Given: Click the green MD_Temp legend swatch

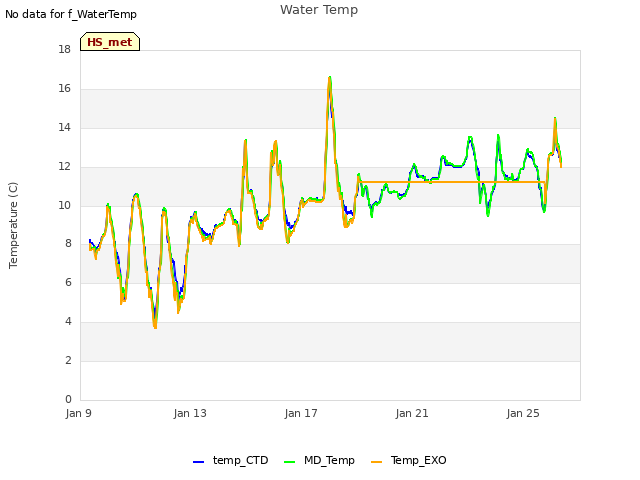Looking at the screenshot, I should click(x=289, y=462).
